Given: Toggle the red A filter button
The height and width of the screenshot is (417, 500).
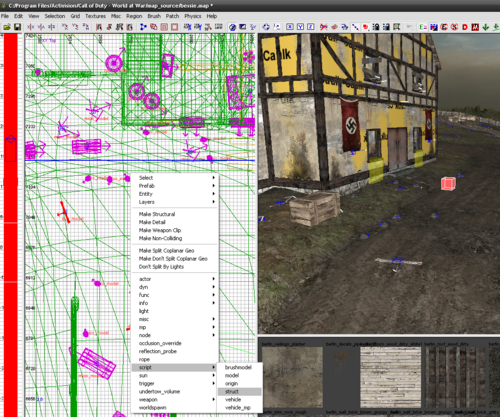Looking at the screenshot, I should coord(475,27).
